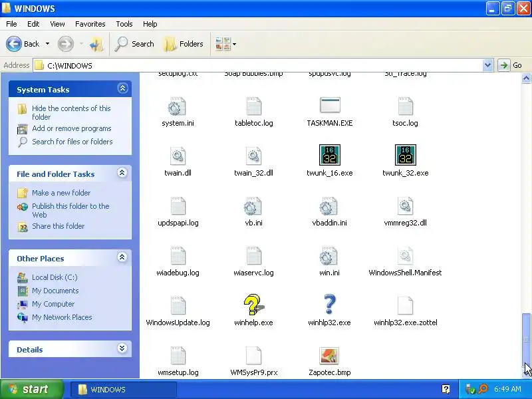Select the WindowsUpdate.log file icon
This screenshot has height=399, width=532.
178,306
